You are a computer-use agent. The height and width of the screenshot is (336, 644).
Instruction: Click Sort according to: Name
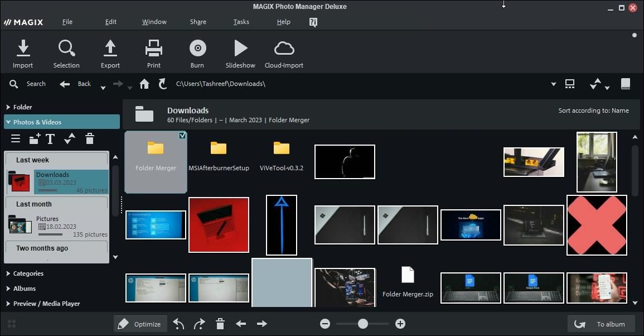tap(593, 110)
